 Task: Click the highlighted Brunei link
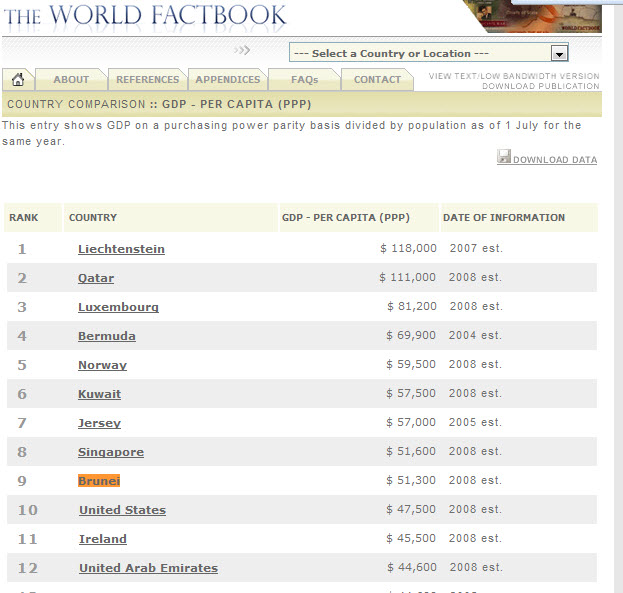(x=99, y=481)
